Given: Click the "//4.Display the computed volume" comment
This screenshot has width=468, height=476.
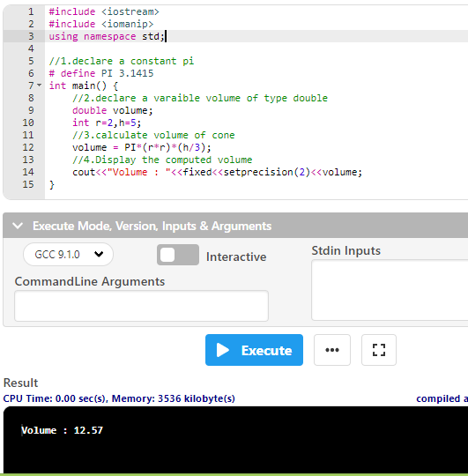Looking at the screenshot, I should [162, 160].
